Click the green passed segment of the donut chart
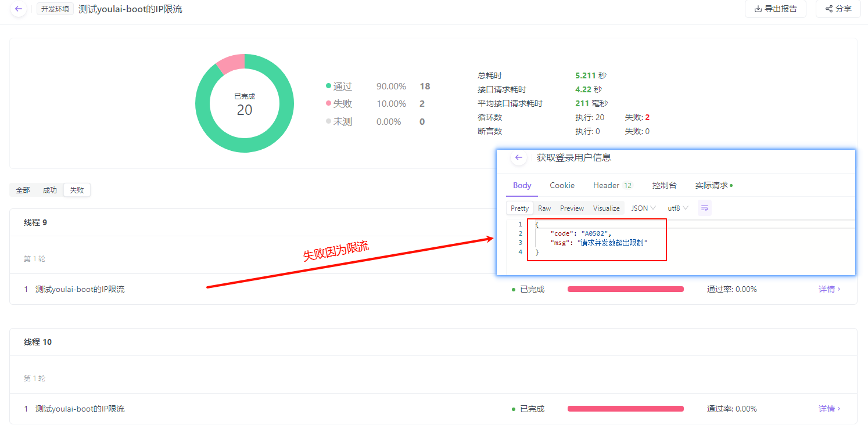The height and width of the screenshot is (429, 868). [245, 145]
